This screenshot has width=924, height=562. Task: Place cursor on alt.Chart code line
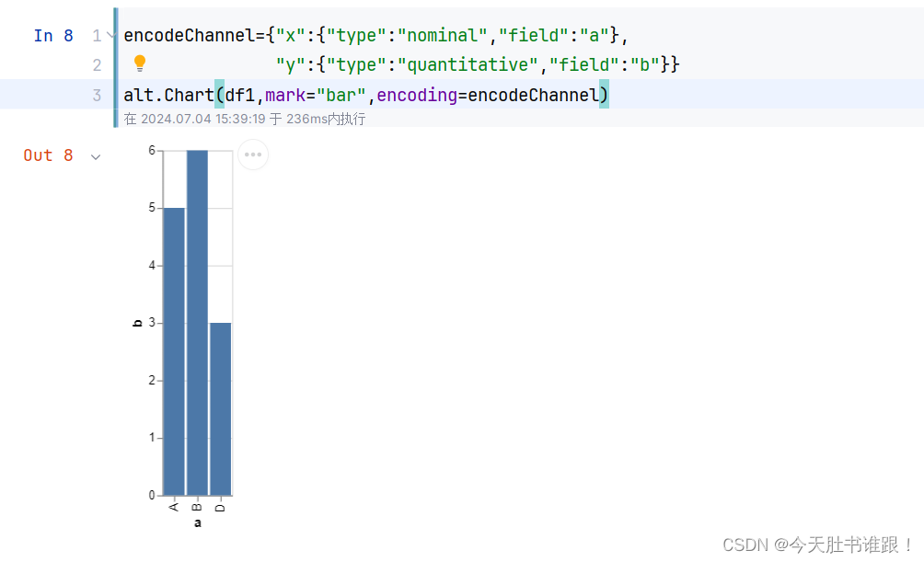click(366, 95)
